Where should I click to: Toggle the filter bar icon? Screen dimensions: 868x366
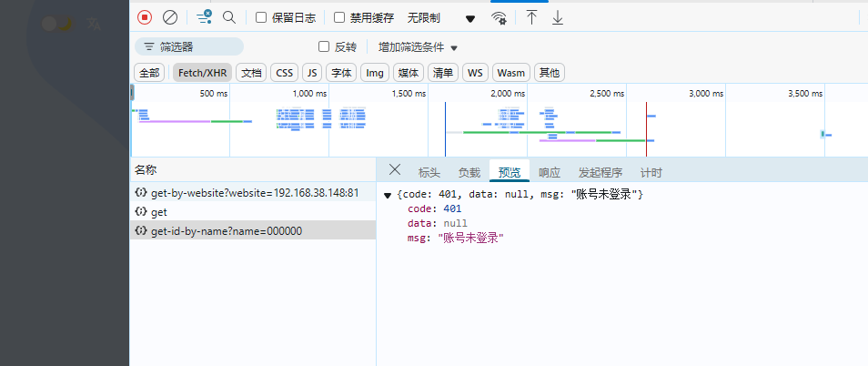[204, 17]
